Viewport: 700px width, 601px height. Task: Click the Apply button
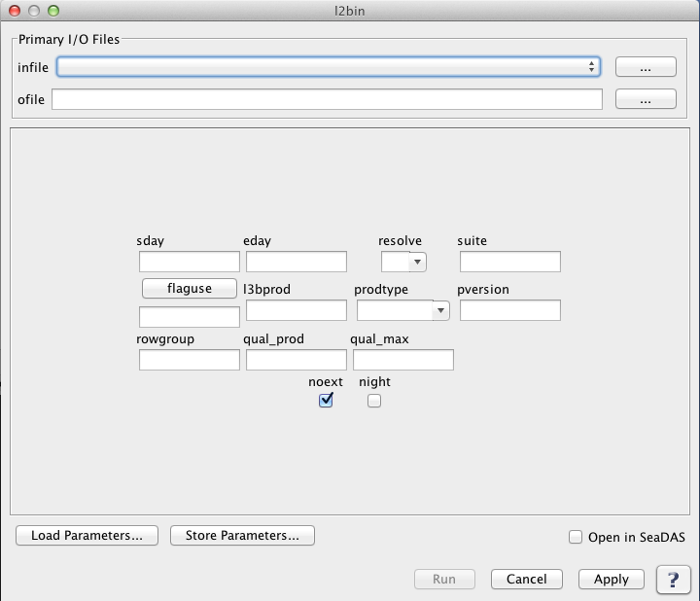coord(612,580)
